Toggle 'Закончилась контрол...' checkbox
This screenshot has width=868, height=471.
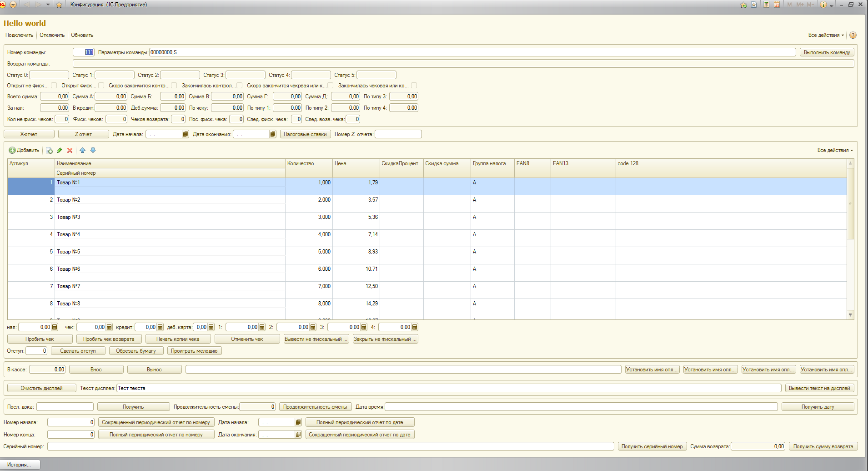(x=240, y=86)
